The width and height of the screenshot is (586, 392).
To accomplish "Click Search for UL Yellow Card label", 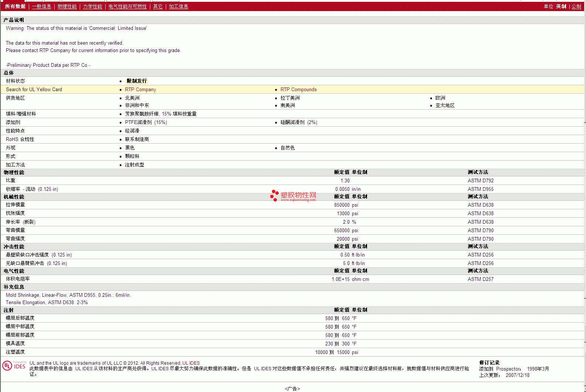I will pyautogui.click(x=34, y=90).
